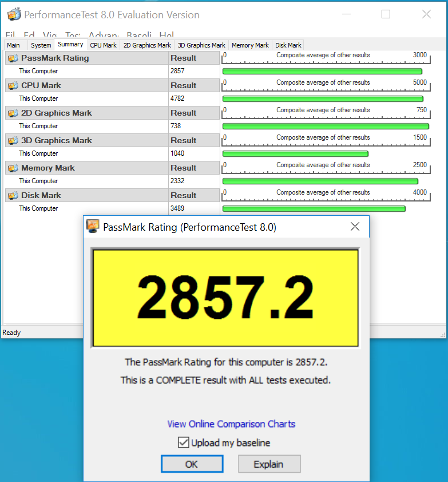Click the 2D Graphics Mark header label
The height and width of the screenshot is (482, 448).
(57, 113)
